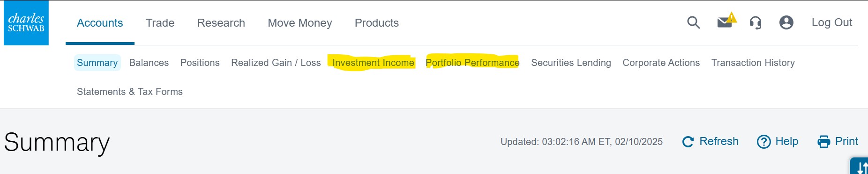Click the blue arrows widget icon
This screenshot has height=174, width=868.
coord(860,166)
